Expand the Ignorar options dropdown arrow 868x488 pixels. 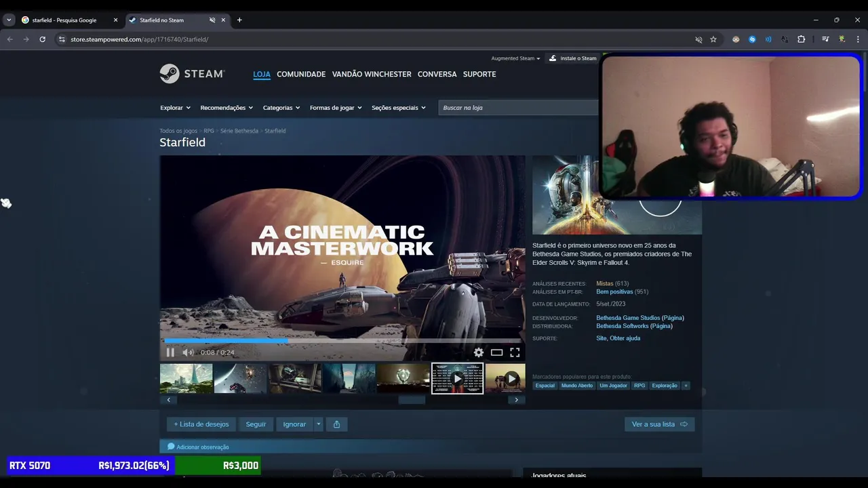(318, 424)
